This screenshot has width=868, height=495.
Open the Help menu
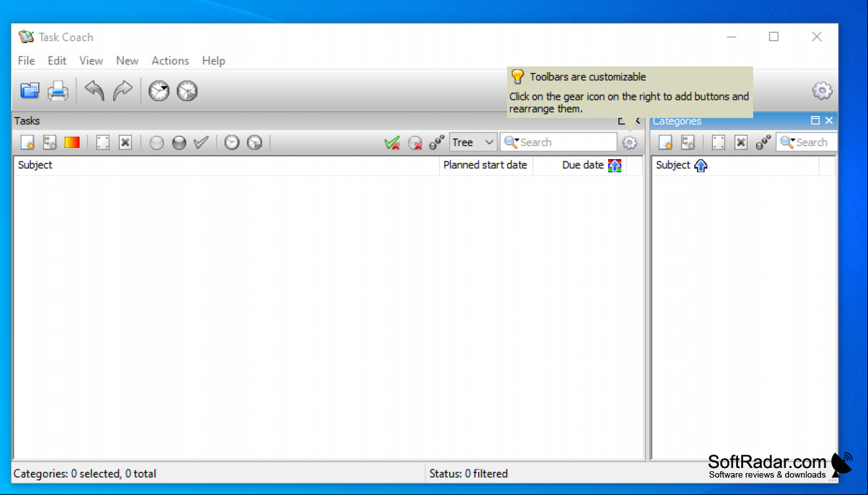pos(214,61)
